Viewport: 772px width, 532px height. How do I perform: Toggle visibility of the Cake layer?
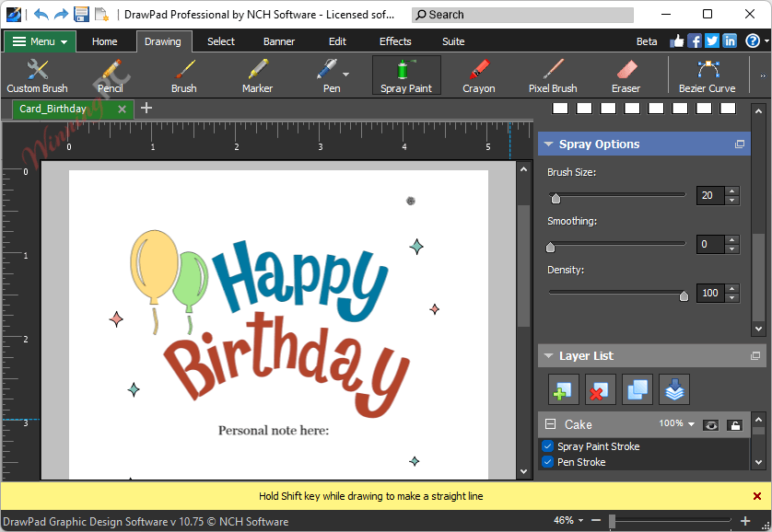[709, 424]
